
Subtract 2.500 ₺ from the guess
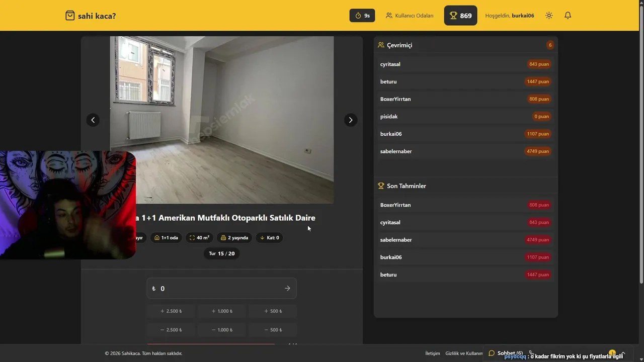(171, 330)
